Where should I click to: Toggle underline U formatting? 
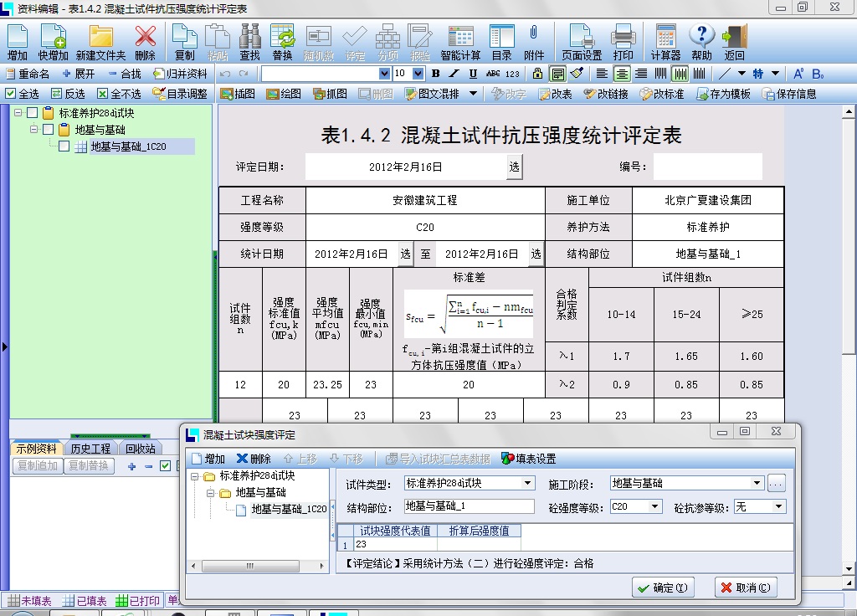point(474,74)
